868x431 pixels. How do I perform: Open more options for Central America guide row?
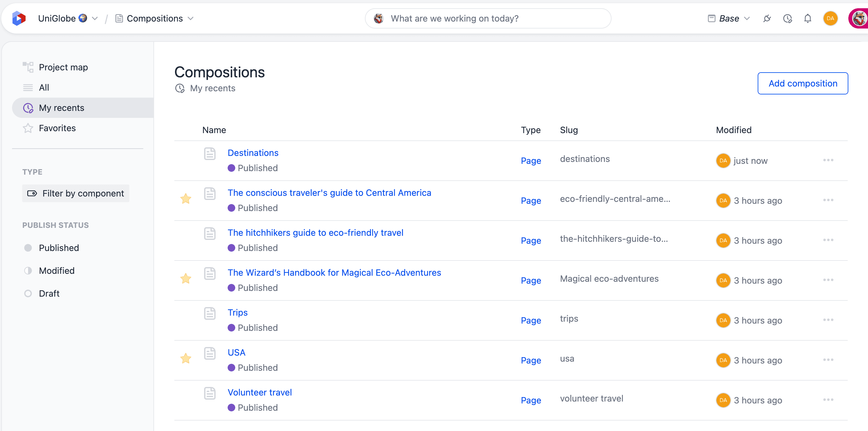[828, 200]
